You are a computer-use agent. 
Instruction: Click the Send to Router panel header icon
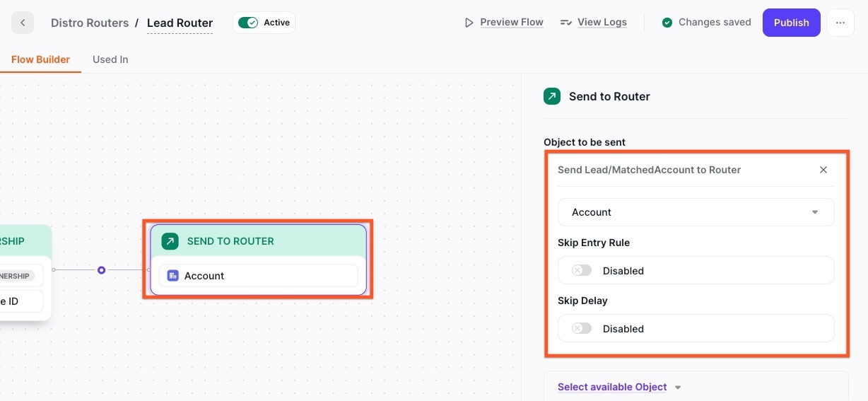tap(552, 96)
